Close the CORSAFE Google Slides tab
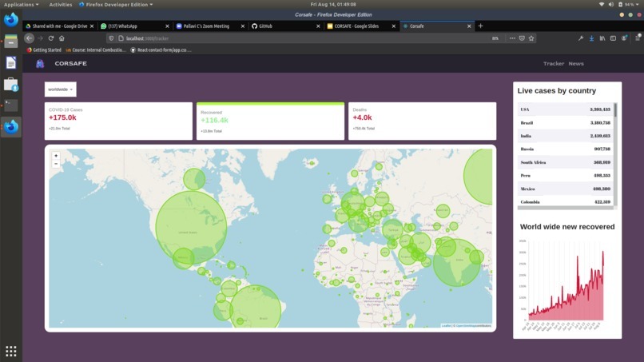This screenshot has height=362, width=644. [393, 26]
